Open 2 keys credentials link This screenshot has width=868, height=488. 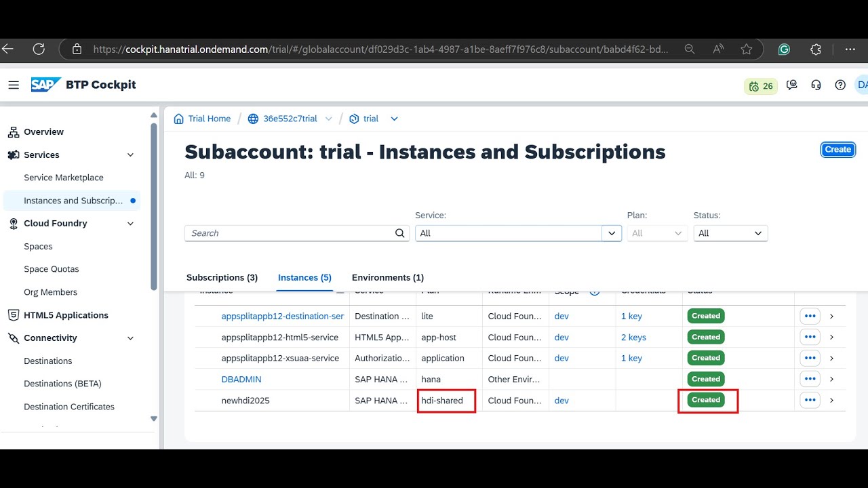[633, 338]
